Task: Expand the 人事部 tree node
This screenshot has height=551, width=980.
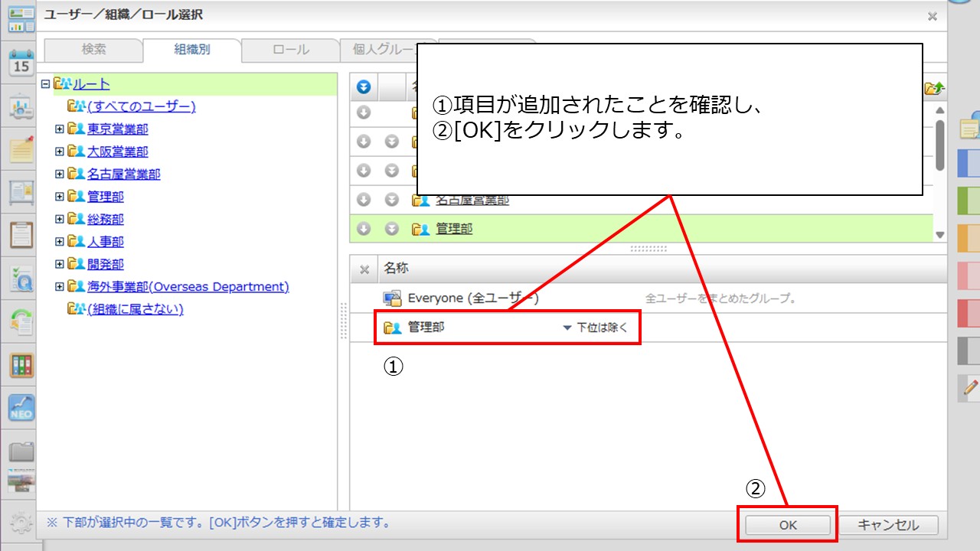Action: point(60,242)
